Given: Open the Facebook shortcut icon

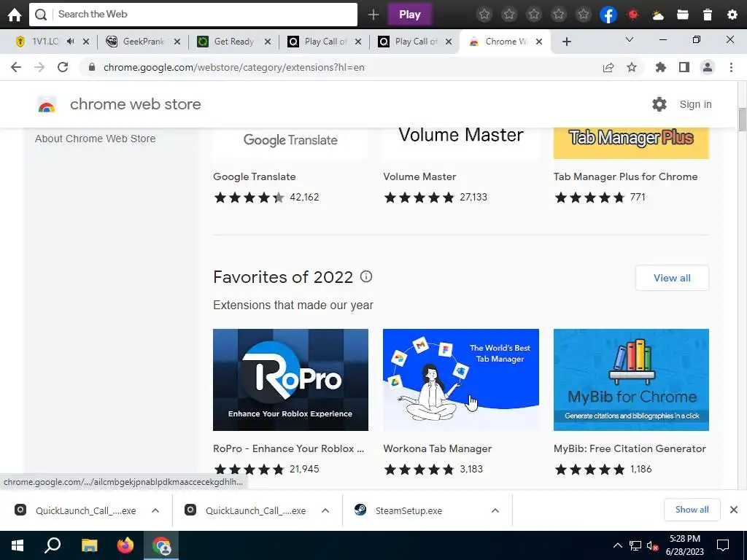Looking at the screenshot, I should click(608, 15).
